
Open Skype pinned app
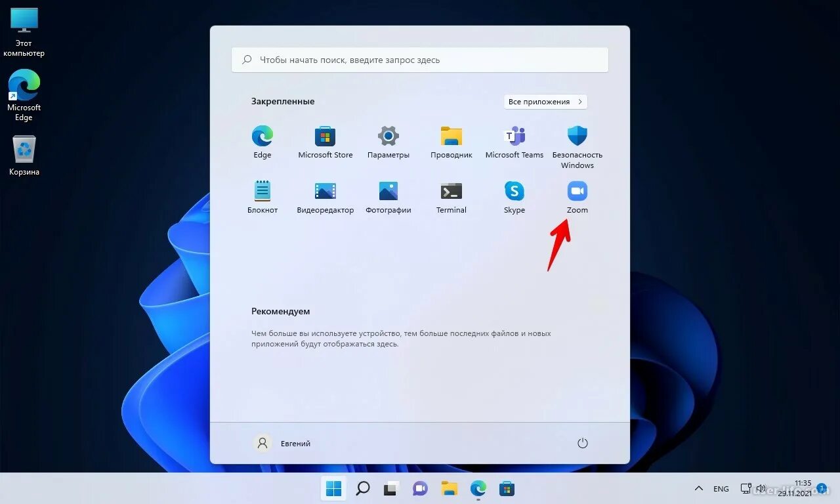(514, 198)
